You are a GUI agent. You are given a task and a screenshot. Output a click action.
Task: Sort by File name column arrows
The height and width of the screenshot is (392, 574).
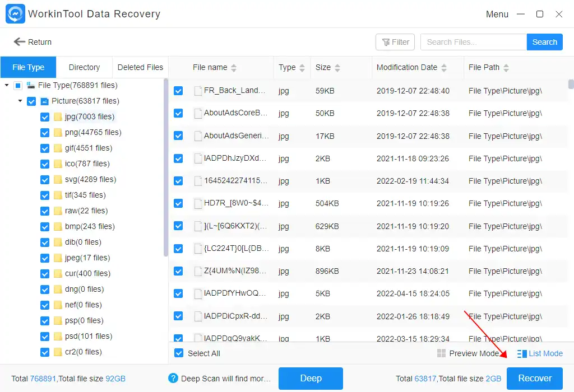pyautogui.click(x=234, y=68)
